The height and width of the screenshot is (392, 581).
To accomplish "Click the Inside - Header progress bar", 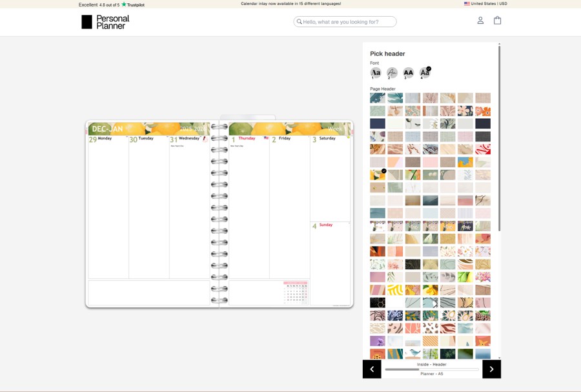I will pyautogui.click(x=431, y=369).
